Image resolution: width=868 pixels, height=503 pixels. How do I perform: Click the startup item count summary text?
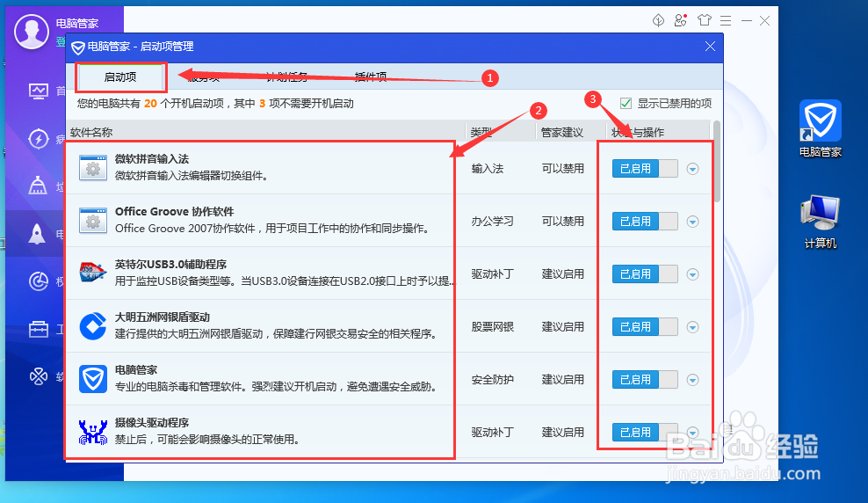pos(215,104)
